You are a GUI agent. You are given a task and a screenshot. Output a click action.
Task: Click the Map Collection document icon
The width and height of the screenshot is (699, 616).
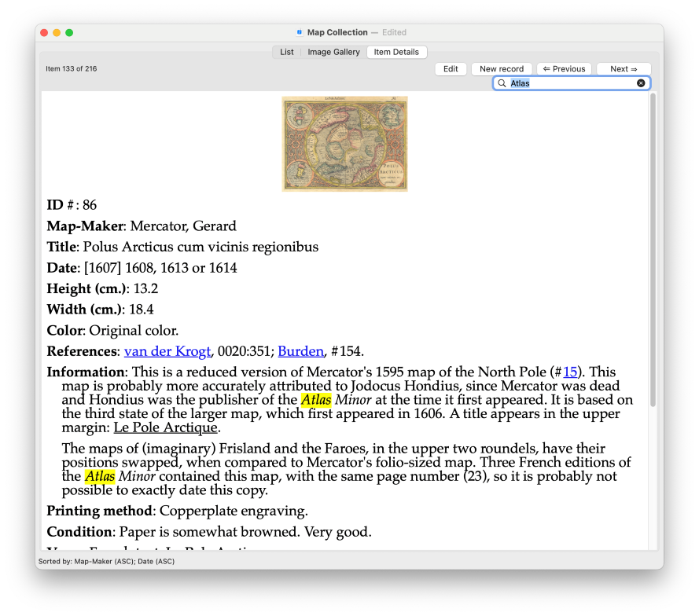[300, 32]
